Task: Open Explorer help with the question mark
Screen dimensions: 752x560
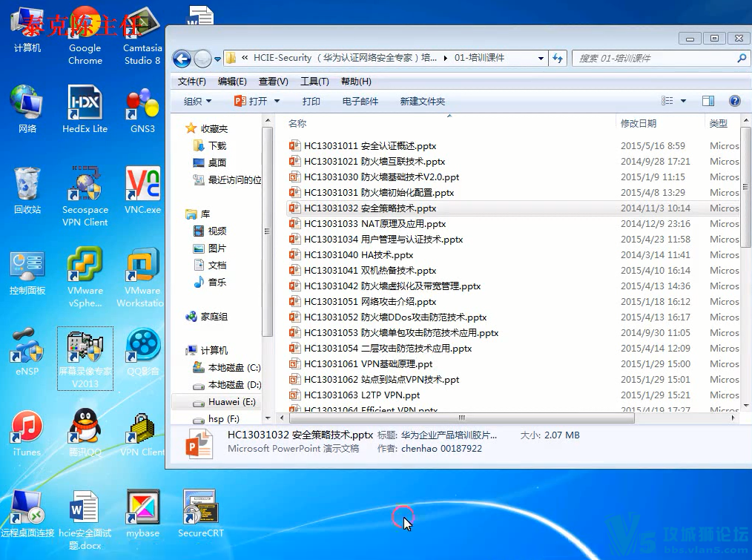Action: coord(734,101)
